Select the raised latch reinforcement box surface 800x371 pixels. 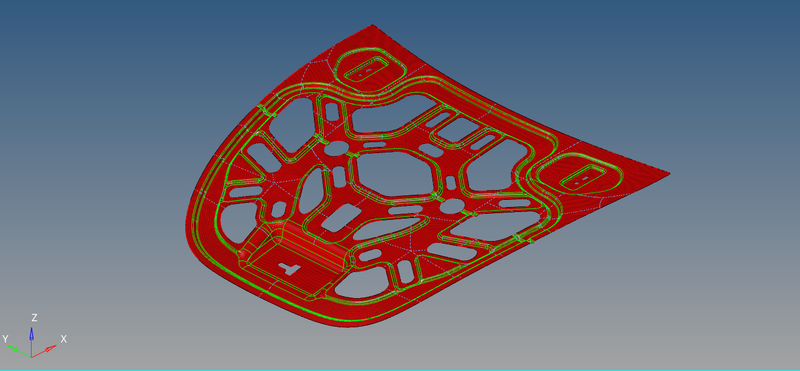coord(296,258)
